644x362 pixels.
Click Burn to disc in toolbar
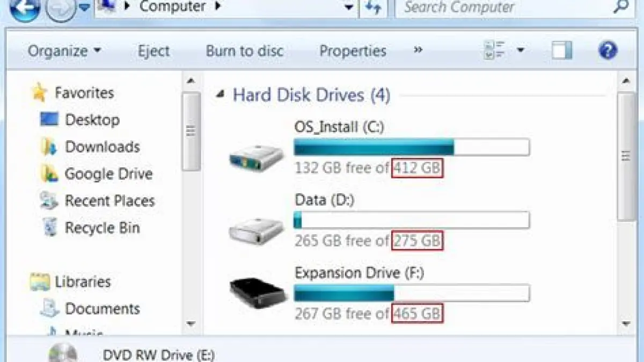coord(245,51)
